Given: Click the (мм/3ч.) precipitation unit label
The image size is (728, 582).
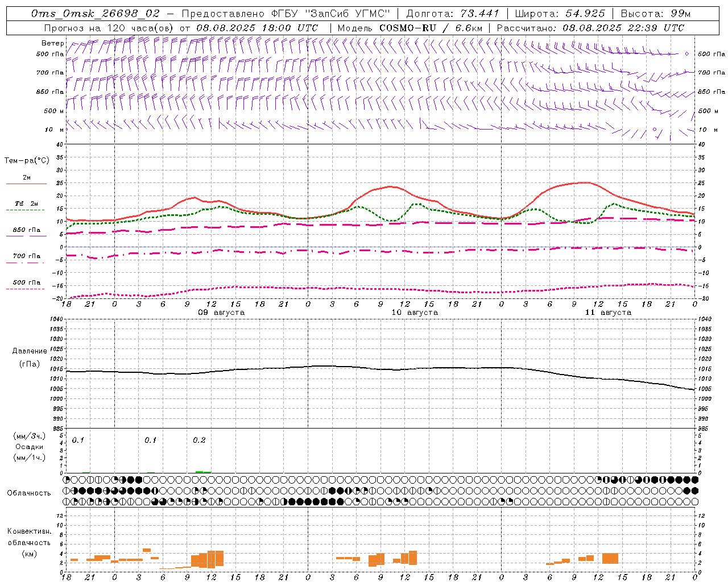Looking at the screenshot, I should click(30, 436).
